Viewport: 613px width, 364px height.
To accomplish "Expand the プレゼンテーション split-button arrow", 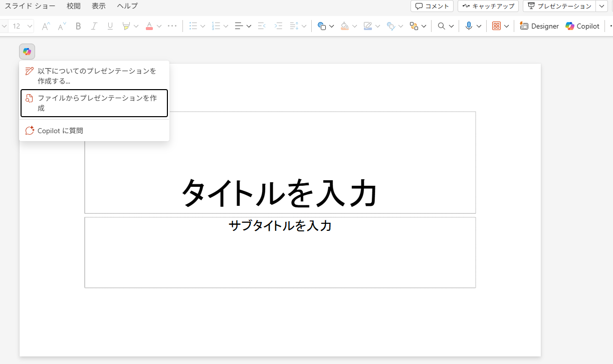I will [x=602, y=6].
